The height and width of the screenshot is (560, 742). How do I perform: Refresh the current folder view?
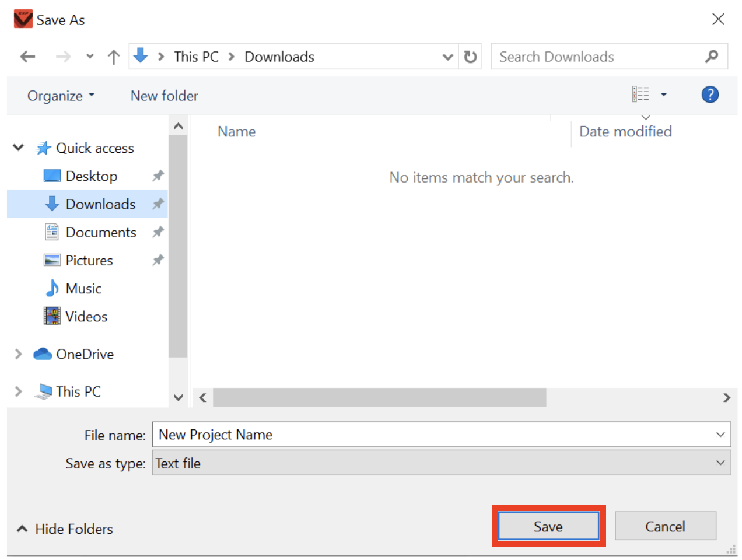(470, 56)
